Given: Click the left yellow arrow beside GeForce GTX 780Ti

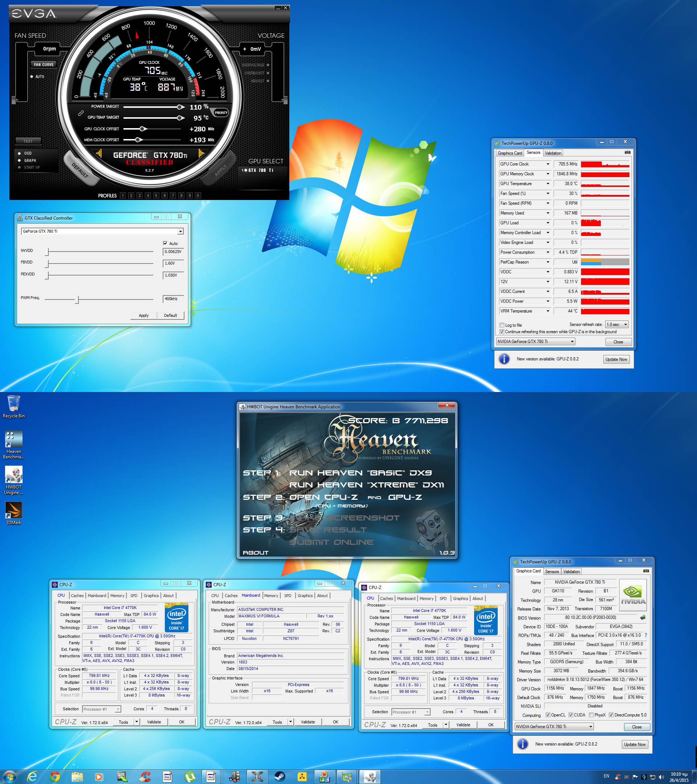Looking at the screenshot, I should click(x=99, y=154).
